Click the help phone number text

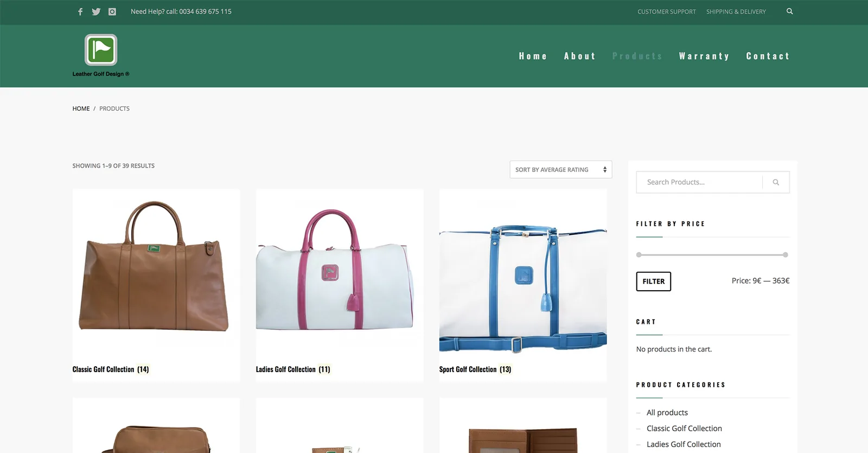[x=181, y=11]
